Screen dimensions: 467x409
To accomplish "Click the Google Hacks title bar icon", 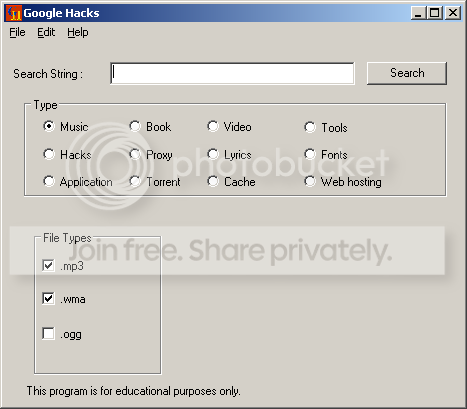I will click(14, 13).
